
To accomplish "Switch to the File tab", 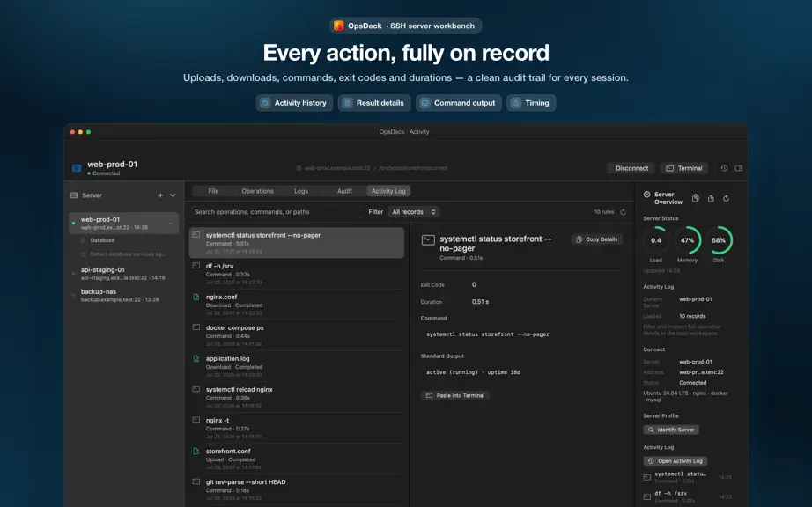I will click(213, 191).
